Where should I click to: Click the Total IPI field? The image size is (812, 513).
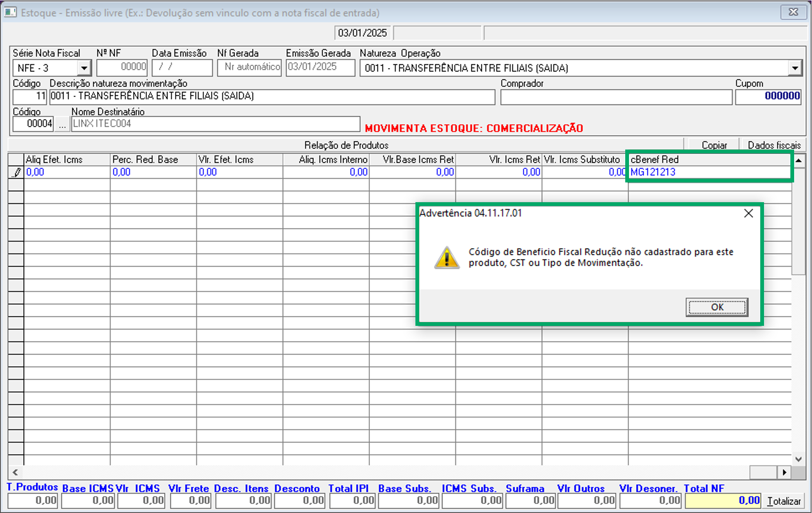[x=351, y=501]
